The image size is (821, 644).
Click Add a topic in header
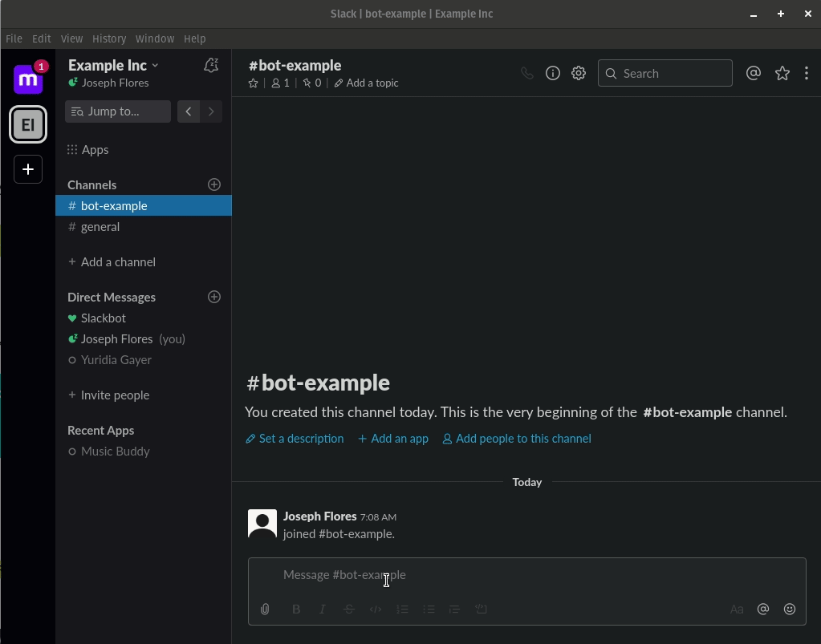(x=367, y=83)
